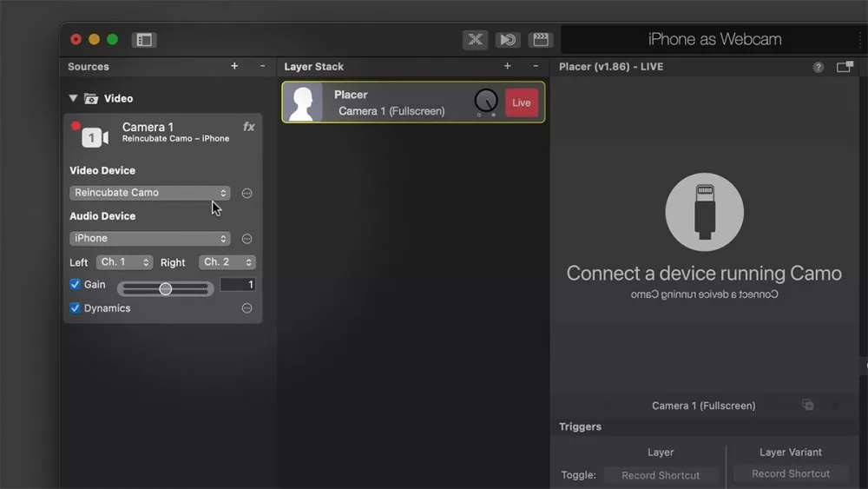Open the Right channel Ch. 2 dropdown
Image resolution: width=868 pixels, height=489 pixels.
227,262
